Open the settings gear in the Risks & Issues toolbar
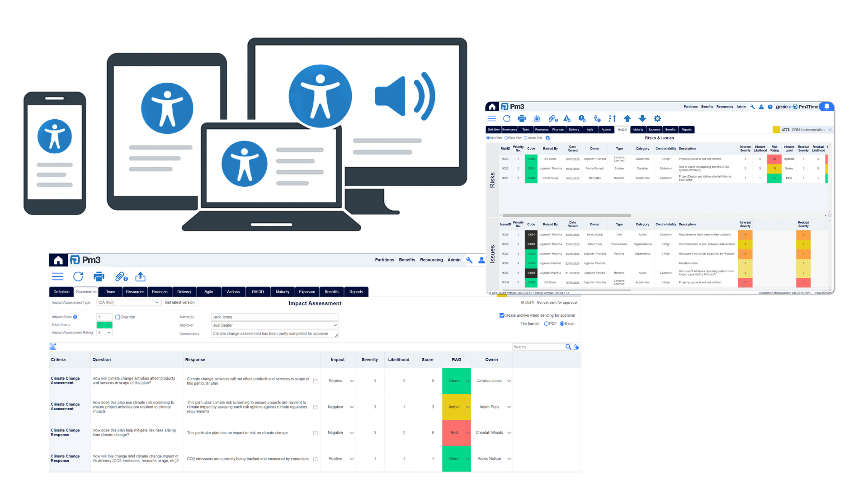Image resolution: width=868 pixels, height=488 pixels. (658, 118)
